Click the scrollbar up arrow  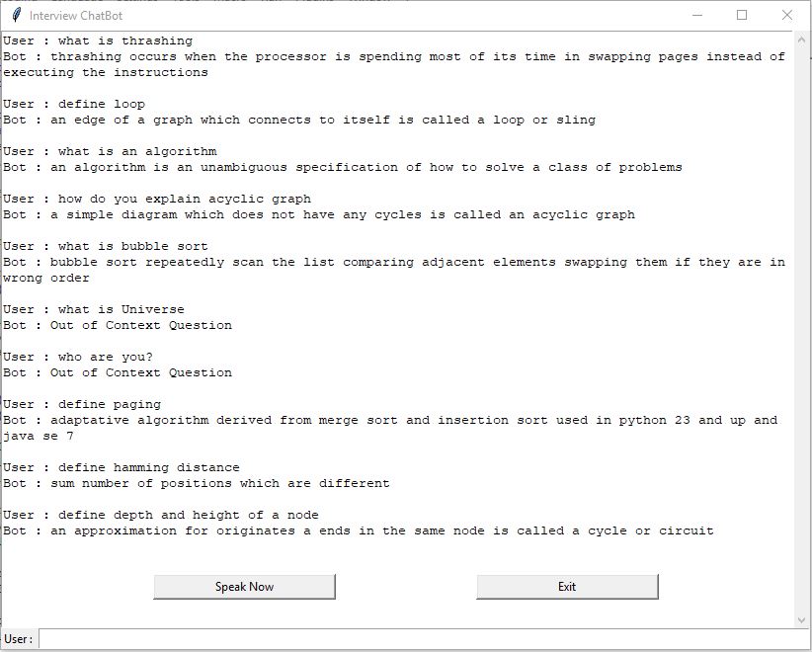pyautogui.click(x=802, y=40)
